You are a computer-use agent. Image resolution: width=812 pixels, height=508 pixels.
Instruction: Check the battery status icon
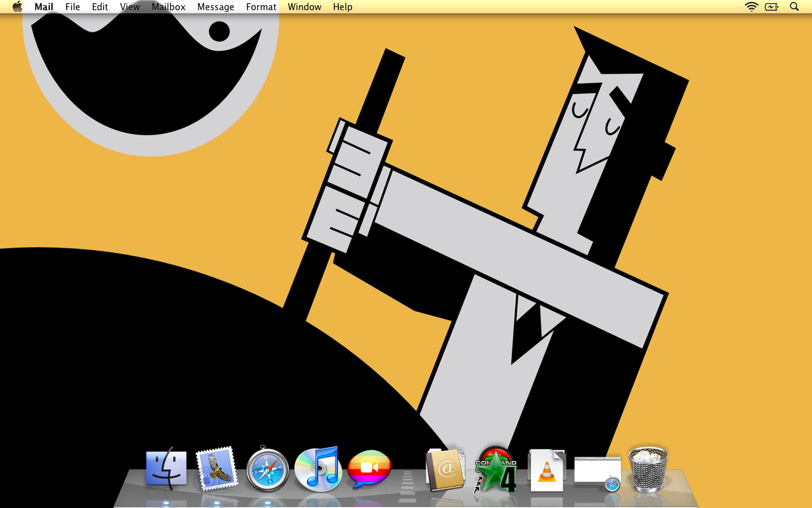[x=771, y=7]
